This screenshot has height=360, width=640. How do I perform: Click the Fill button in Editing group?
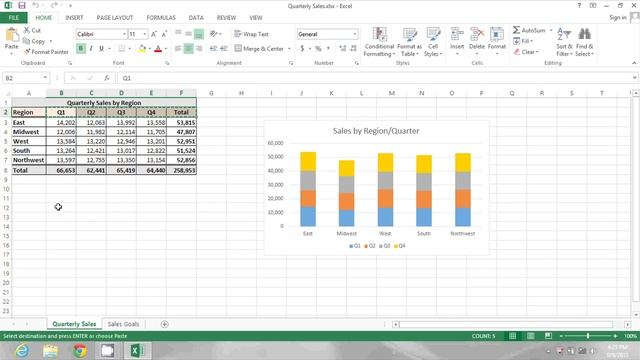[523, 41]
